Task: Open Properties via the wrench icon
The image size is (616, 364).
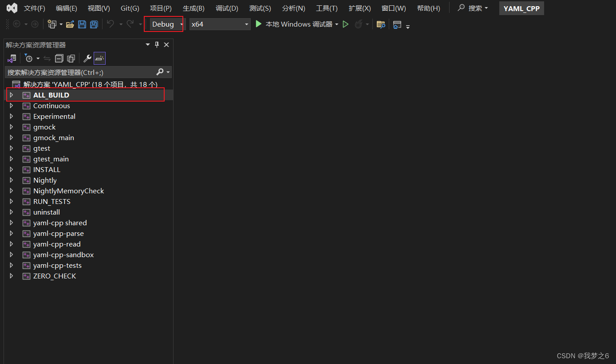Action: tap(87, 58)
